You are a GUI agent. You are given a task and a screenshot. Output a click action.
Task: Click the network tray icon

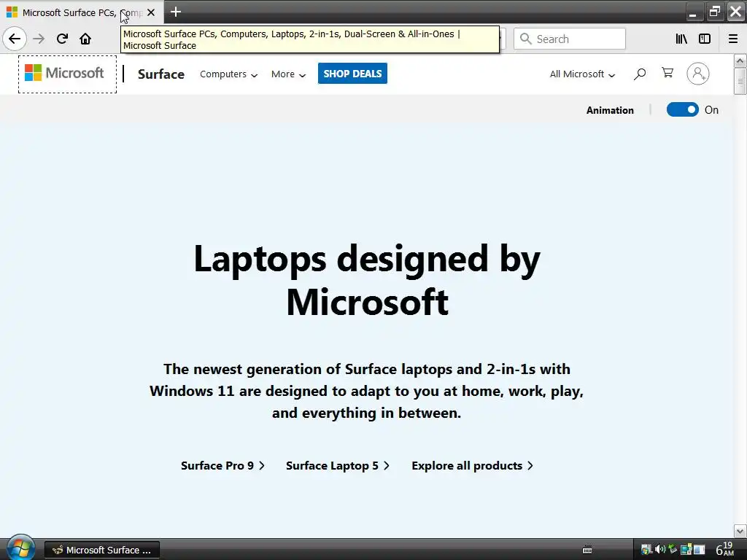coord(686,550)
